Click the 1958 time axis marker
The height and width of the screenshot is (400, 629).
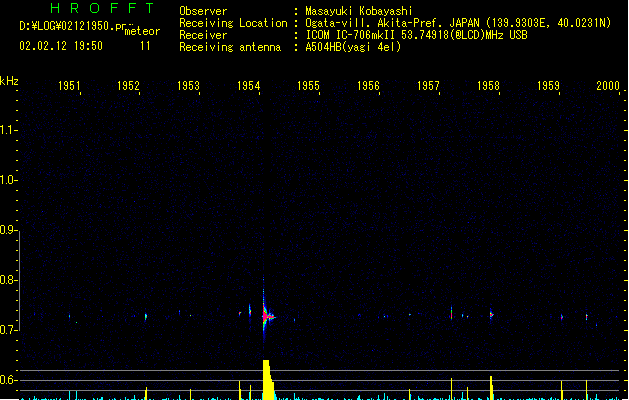click(488, 85)
